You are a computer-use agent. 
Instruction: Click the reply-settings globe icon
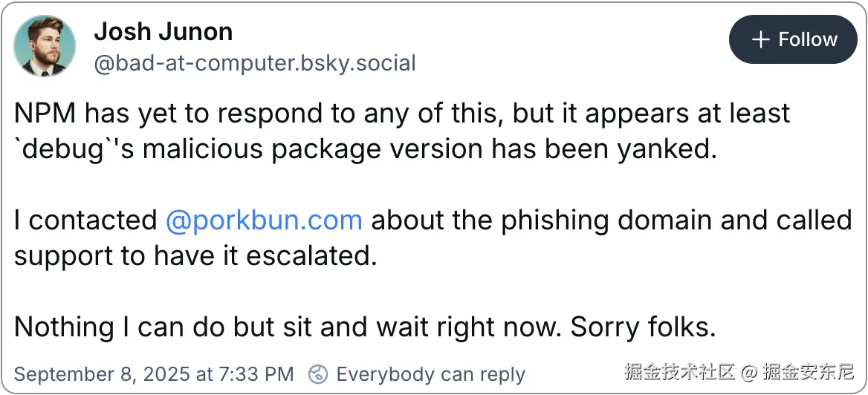click(x=318, y=373)
